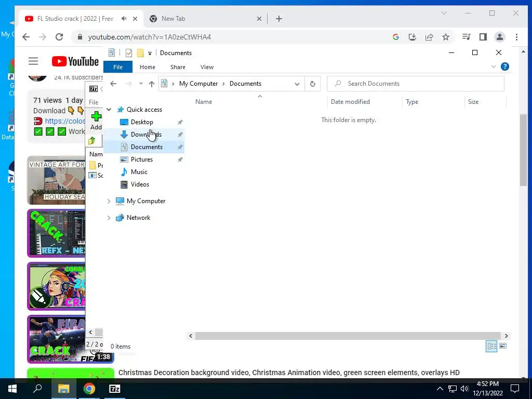
Task: Select Quick access in navigation pane
Action: coord(144,109)
